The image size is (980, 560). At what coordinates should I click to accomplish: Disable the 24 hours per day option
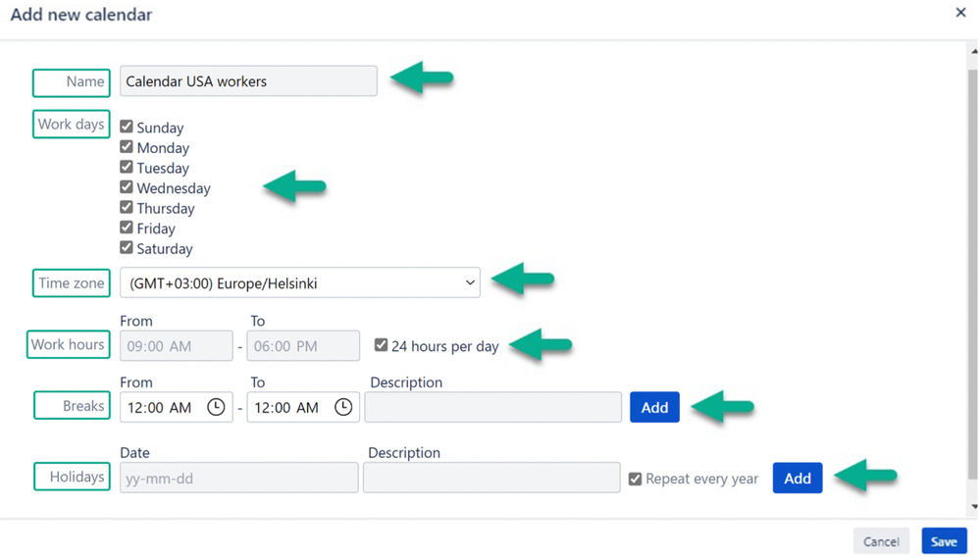381,345
